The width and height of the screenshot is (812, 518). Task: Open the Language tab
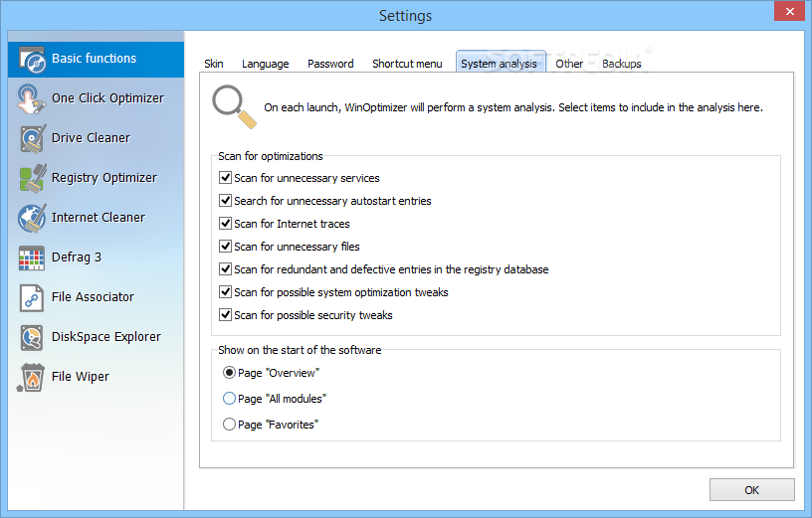point(265,64)
